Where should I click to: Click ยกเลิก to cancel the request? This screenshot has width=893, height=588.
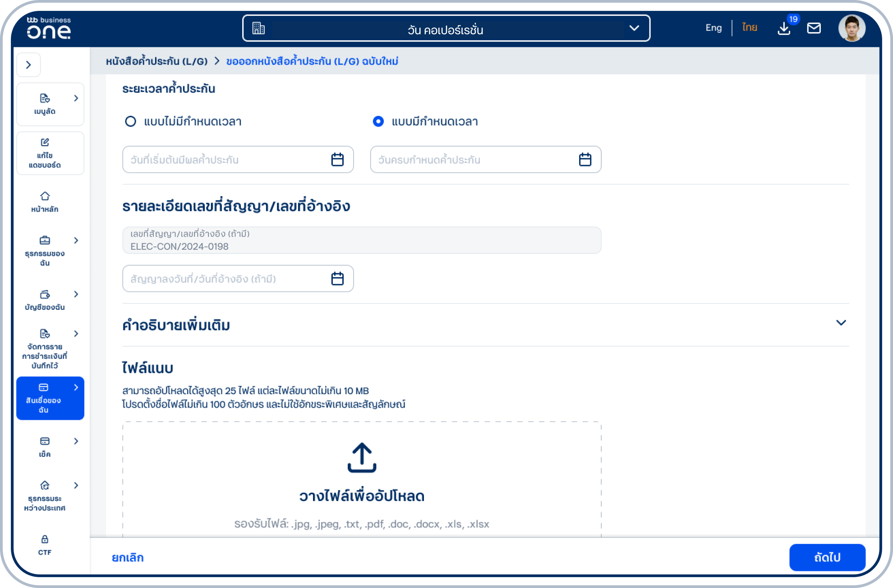pyautogui.click(x=128, y=557)
